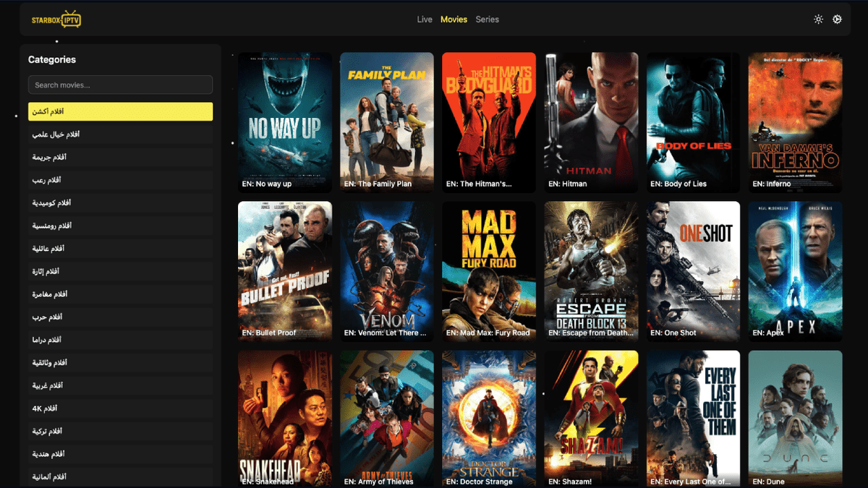This screenshot has width=868, height=488.
Task: Select the أفلام ألمانية category
Action: (x=120, y=477)
